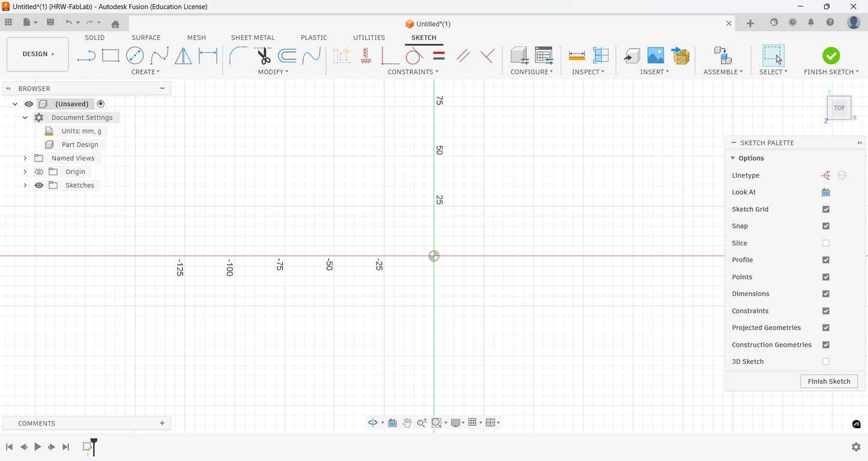Viewport: 868px width, 461px height.
Task: Switch to the SURFACE tab
Action: (146, 38)
